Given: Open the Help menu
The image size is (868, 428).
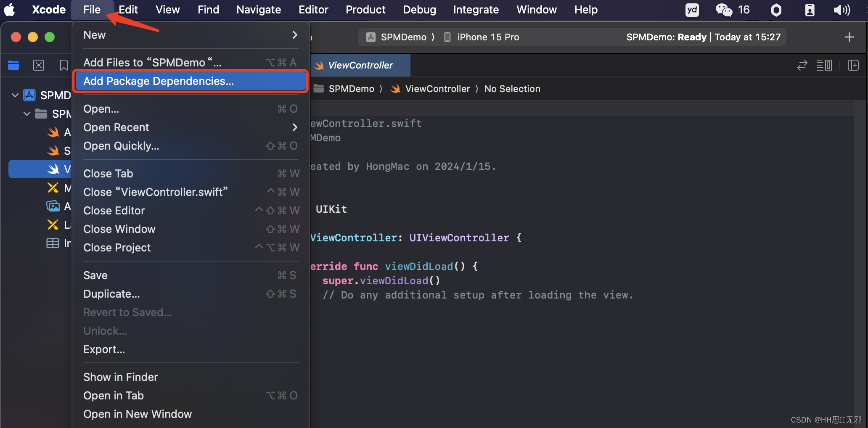Looking at the screenshot, I should [586, 9].
